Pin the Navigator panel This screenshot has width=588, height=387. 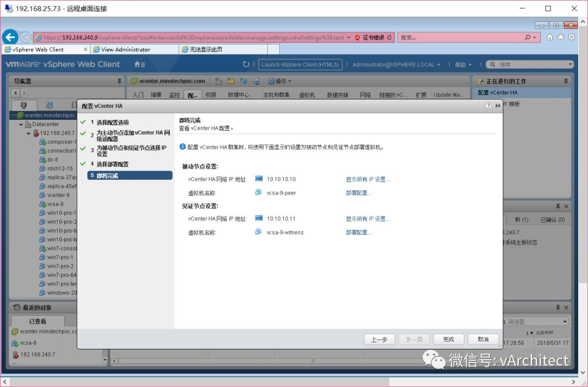119,81
